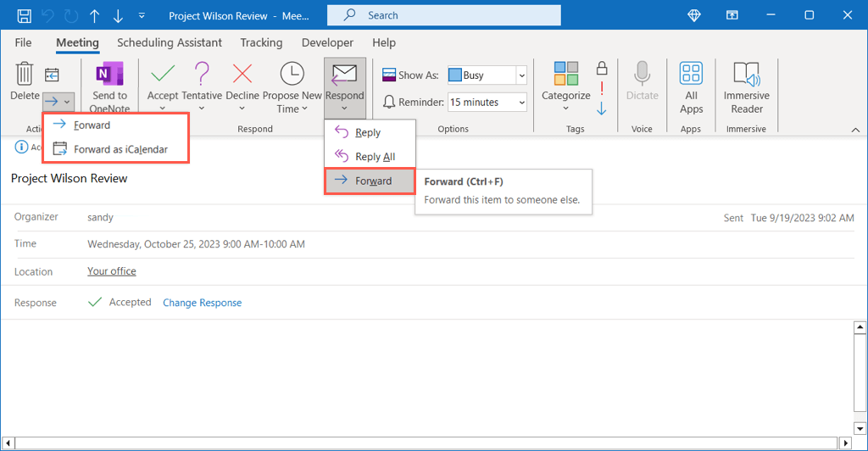Open the Reminder 15 minutes dropdown
The width and height of the screenshot is (868, 451).
[521, 103]
